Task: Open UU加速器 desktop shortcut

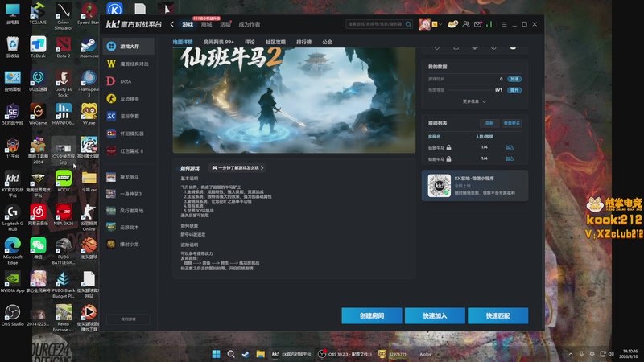Action: 38,80
